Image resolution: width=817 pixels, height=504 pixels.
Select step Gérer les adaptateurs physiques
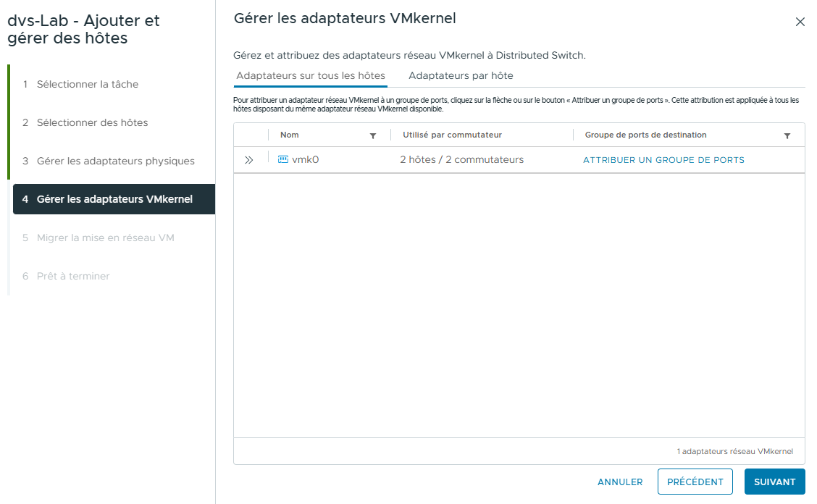tap(116, 161)
